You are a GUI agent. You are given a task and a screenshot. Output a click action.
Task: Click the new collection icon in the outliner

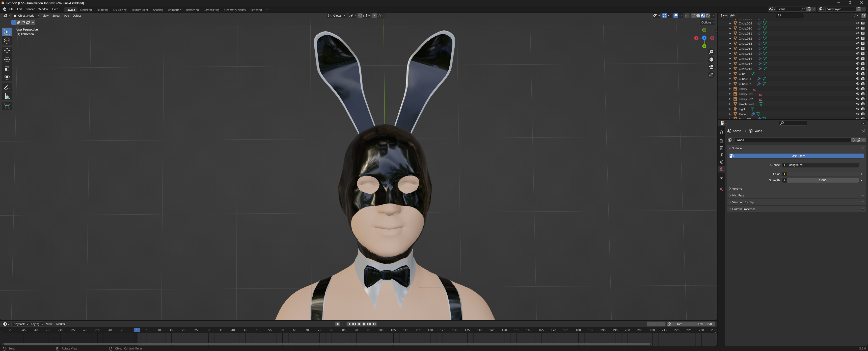[x=863, y=16]
